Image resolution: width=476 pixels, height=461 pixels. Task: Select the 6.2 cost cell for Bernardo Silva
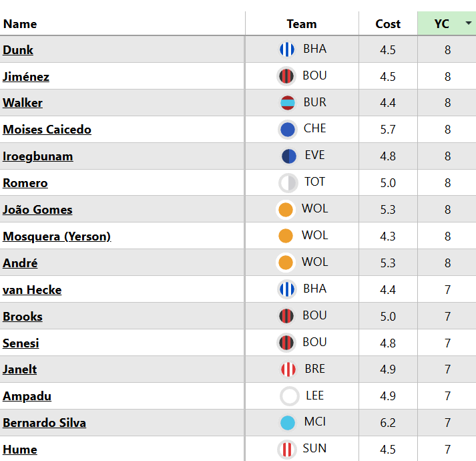[x=388, y=423]
